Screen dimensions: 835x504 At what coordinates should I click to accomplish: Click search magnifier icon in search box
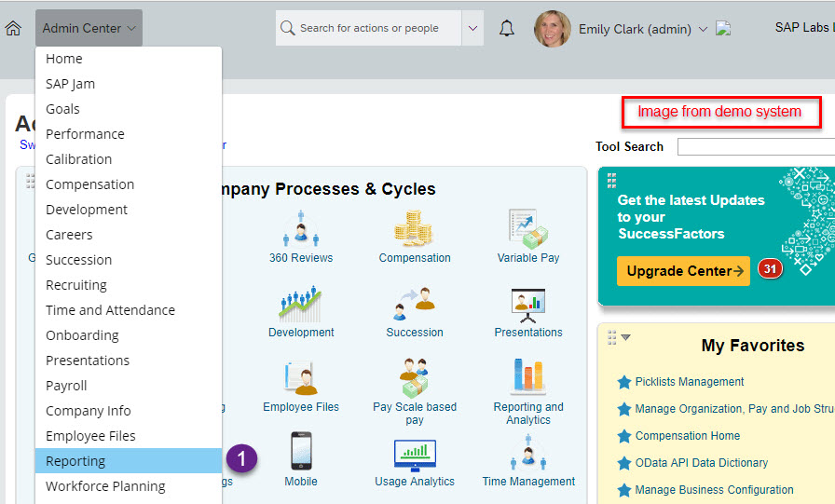(288, 28)
